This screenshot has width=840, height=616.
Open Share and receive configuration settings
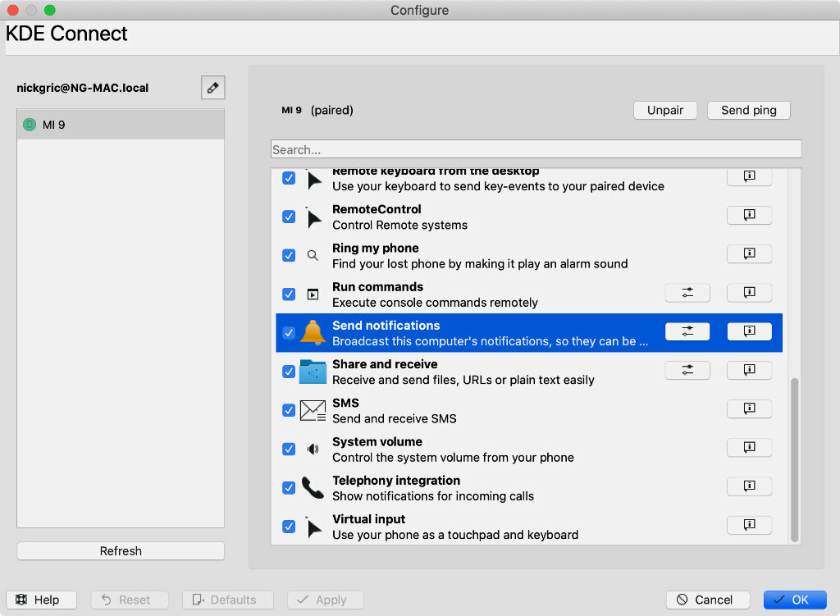pos(687,370)
